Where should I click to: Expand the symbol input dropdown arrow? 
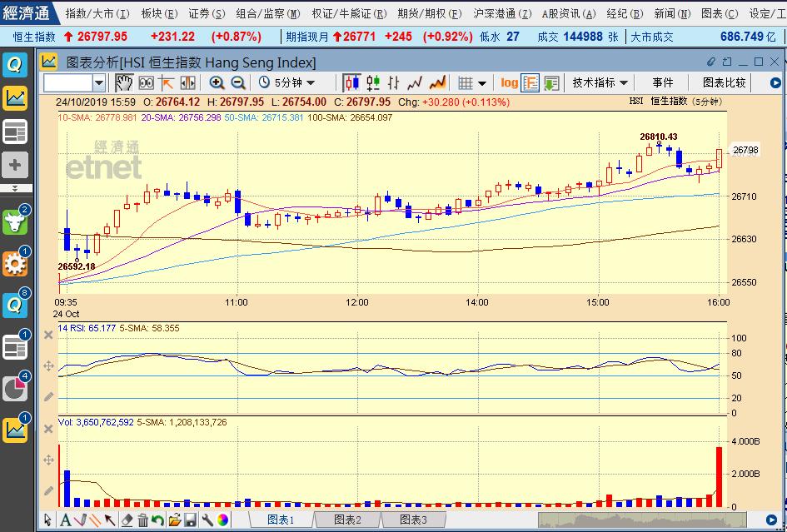click(99, 82)
